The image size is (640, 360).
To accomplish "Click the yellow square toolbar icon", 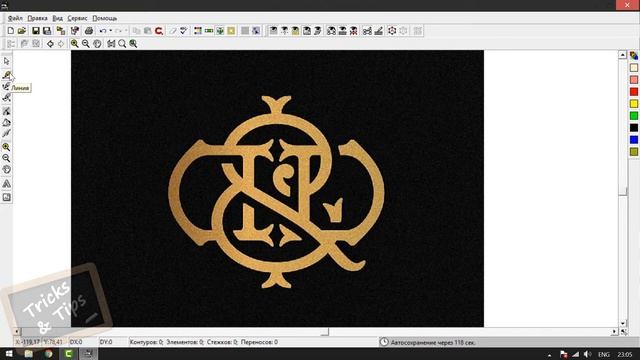I will click(231, 31).
